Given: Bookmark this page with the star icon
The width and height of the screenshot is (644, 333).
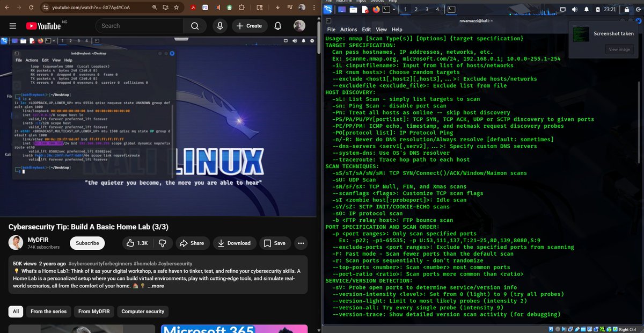Looking at the screenshot, I should click(x=175, y=8).
